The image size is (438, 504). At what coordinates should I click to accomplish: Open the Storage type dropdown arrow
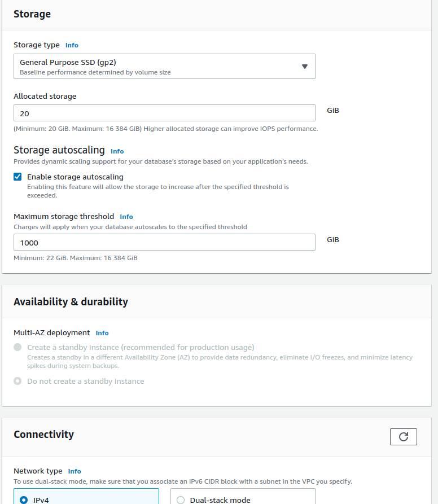tap(304, 67)
